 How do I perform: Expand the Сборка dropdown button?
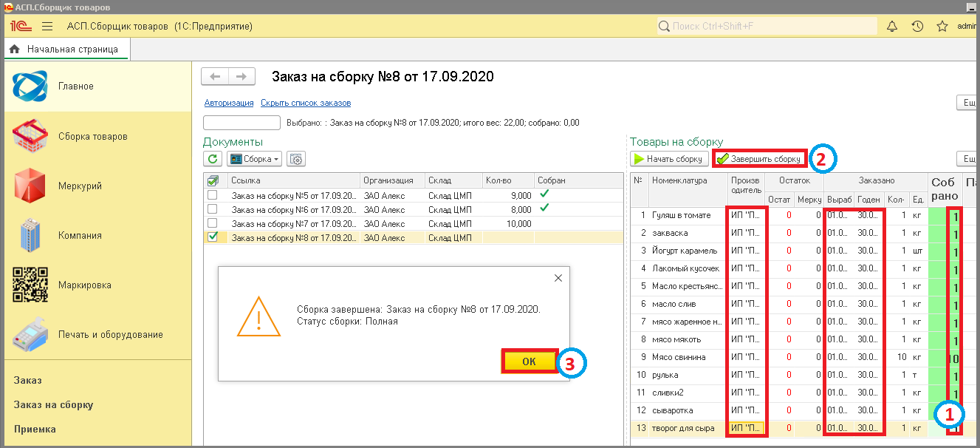255,159
